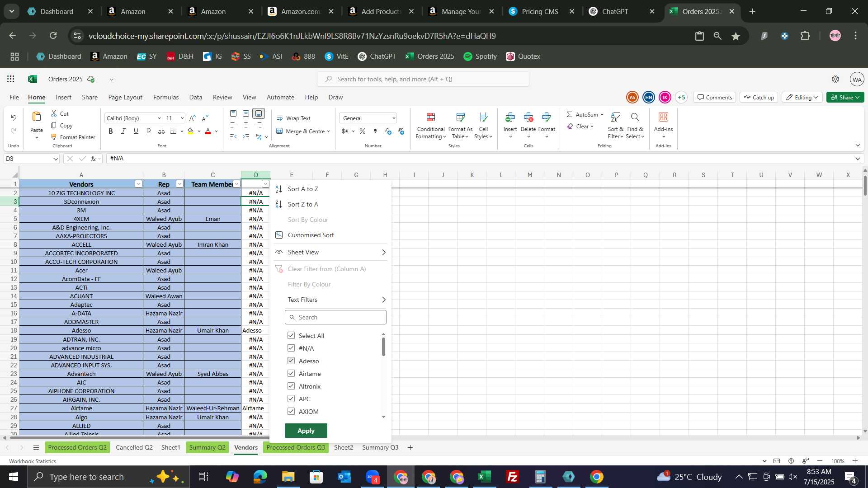Click the filter Search field
This screenshot has height=488, width=868.
click(335, 317)
